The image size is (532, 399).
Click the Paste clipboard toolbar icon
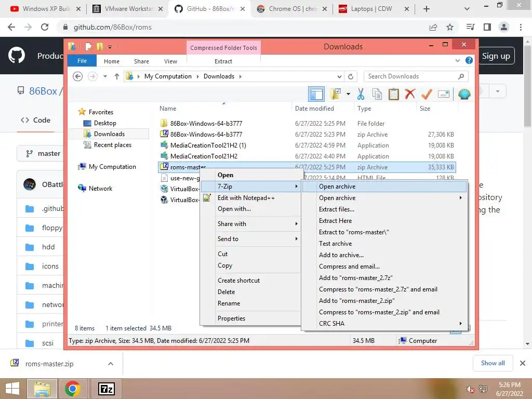point(394,94)
